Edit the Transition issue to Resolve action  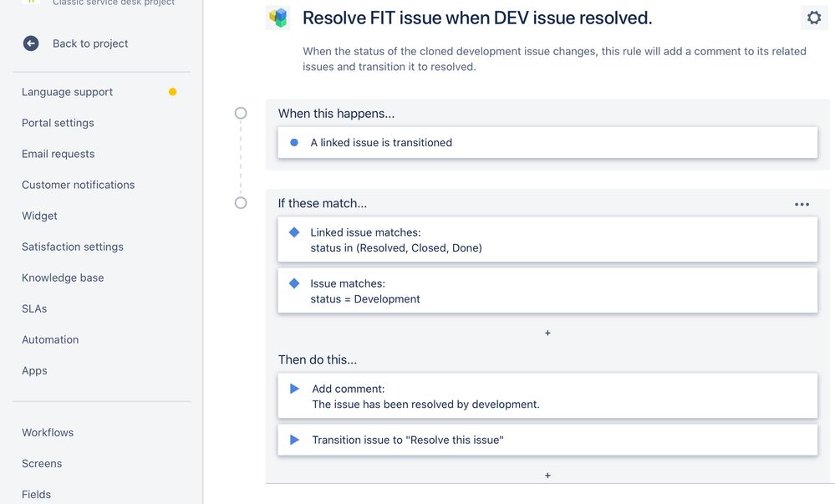pos(547,440)
